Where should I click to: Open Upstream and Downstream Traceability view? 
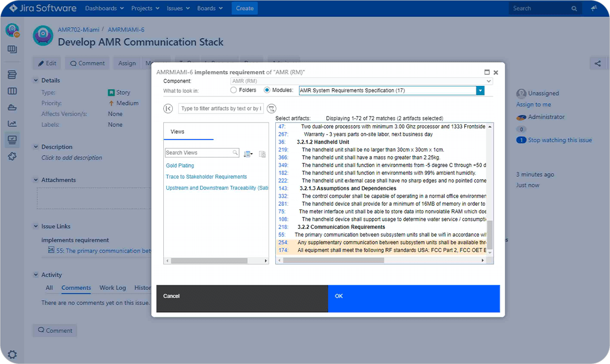(x=217, y=188)
